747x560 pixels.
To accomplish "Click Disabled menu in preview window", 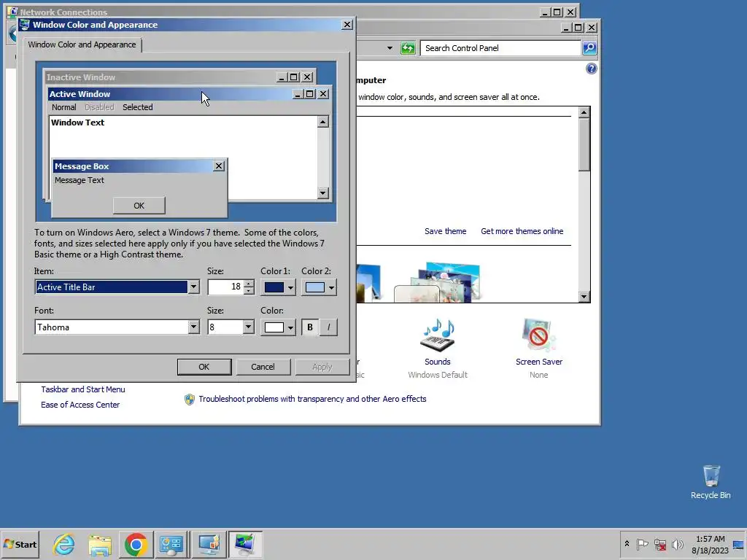I will tap(99, 107).
